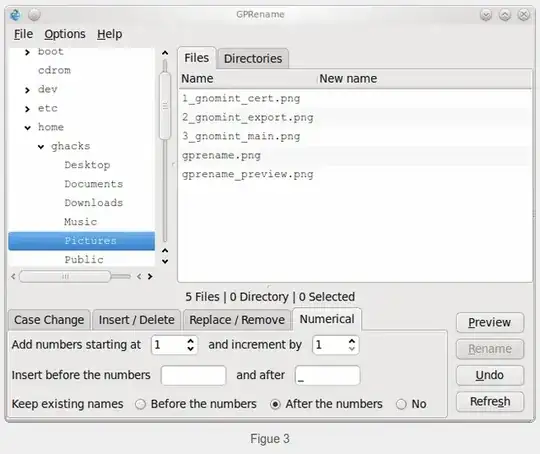Image resolution: width=540 pixels, height=454 pixels.
Task: Click the and after text field
Action: tap(328, 375)
